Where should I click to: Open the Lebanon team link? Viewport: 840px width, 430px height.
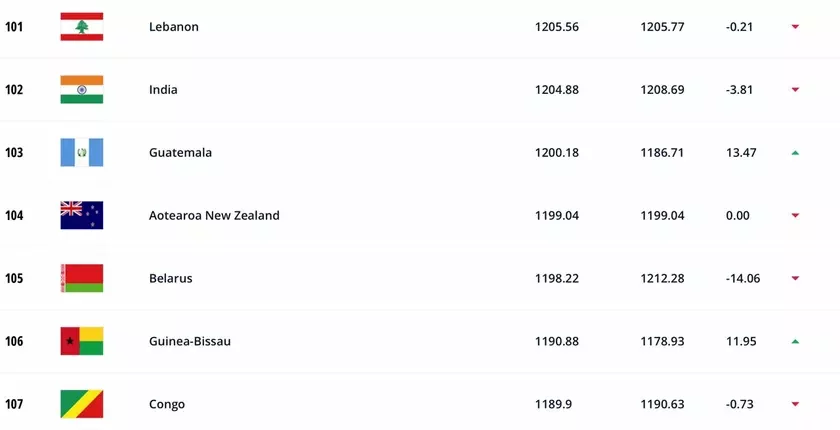tap(174, 27)
